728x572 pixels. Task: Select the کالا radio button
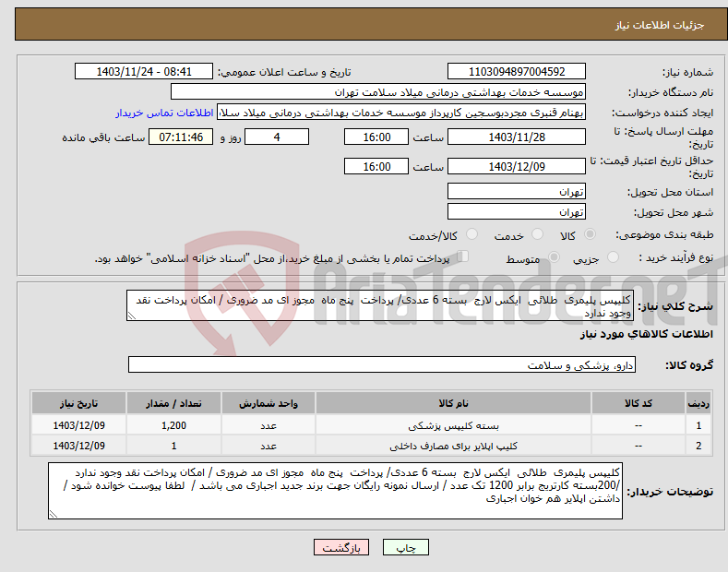tap(590, 234)
